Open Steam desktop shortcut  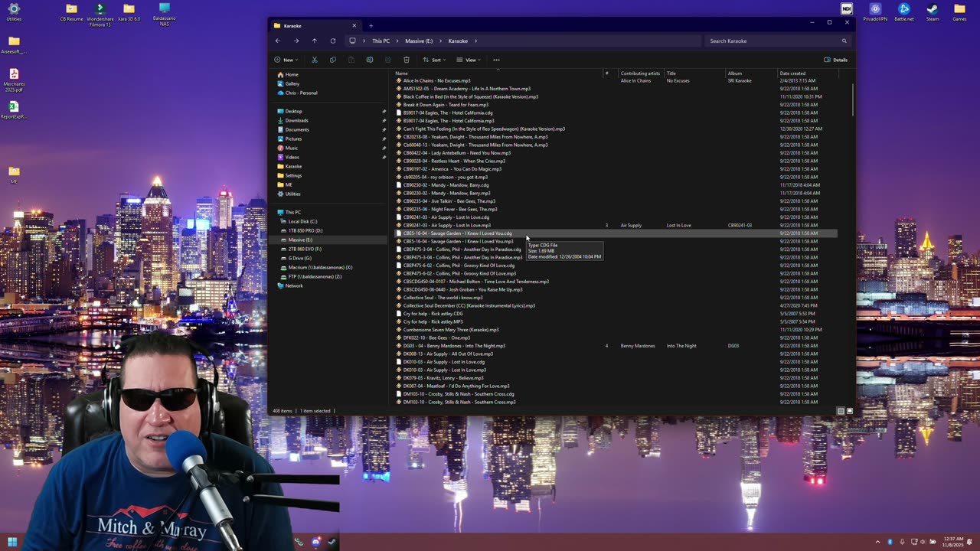point(932,12)
